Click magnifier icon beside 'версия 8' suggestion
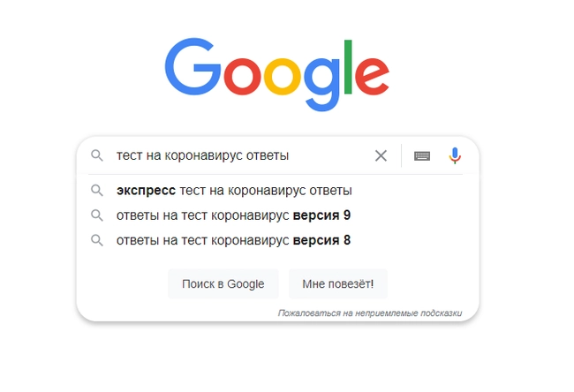Image resolution: width=574 pixels, height=392 pixels. pyautogui.click(x=97, y=239)
